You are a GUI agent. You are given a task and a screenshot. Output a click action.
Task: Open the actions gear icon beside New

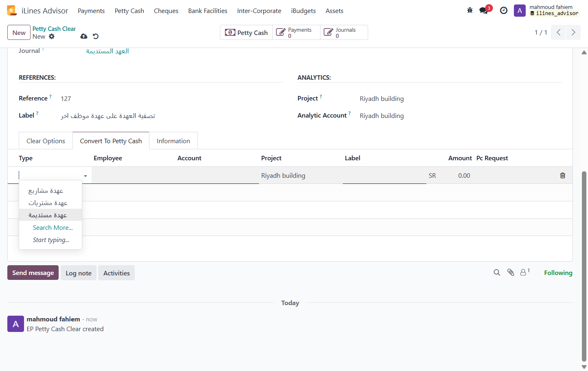coord(52,36)
